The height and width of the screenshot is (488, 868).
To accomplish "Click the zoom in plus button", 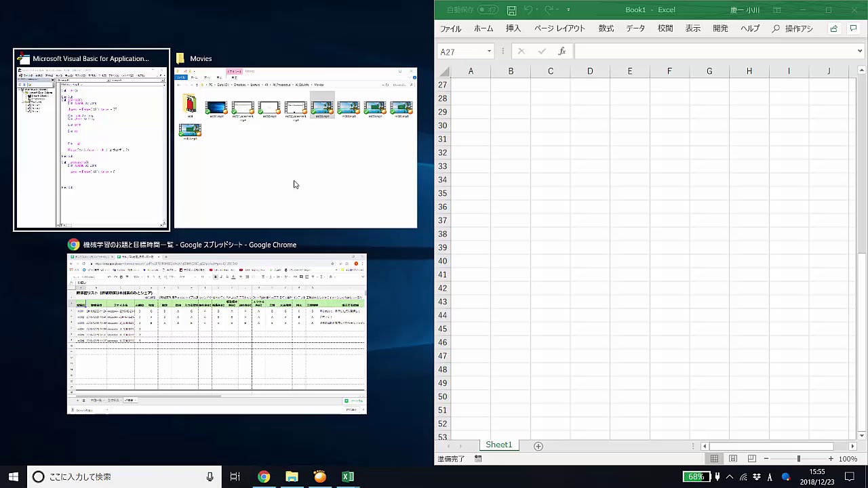I will click(831, 459).
